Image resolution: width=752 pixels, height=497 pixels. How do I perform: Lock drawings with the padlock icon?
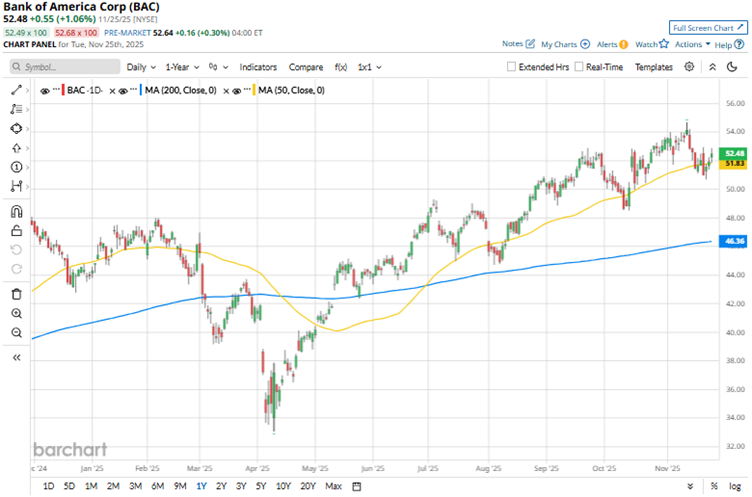coord(17,231)
